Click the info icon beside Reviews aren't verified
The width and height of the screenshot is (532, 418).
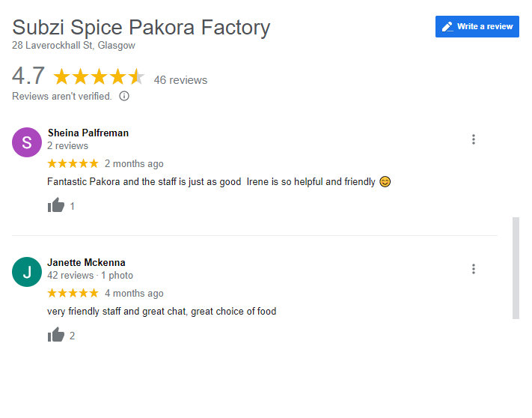click(x=124, y=96)
